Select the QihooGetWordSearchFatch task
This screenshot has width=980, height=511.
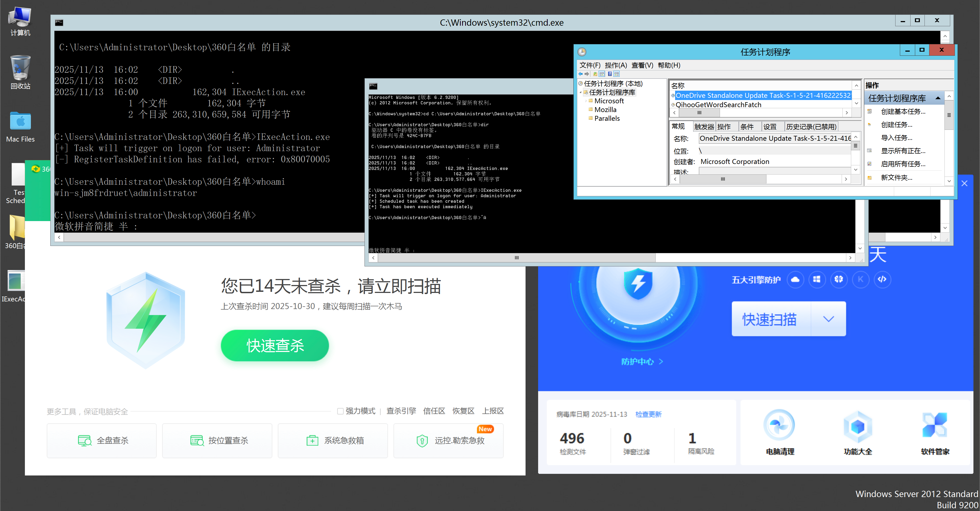[x=718, y=105]
